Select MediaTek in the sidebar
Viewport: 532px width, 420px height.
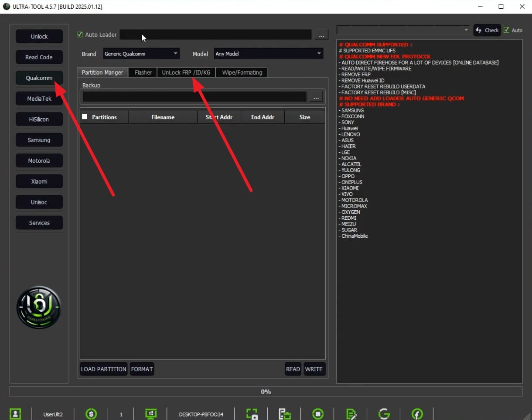[39, 99]
